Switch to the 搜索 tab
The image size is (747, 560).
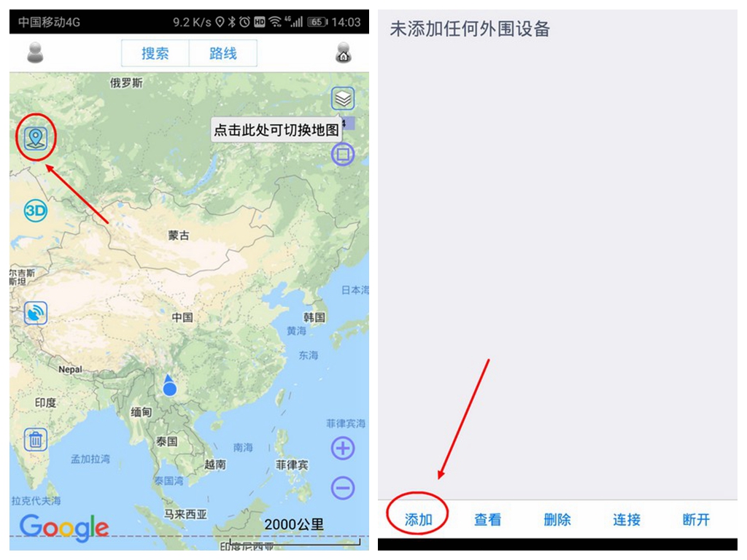(155, 53)
